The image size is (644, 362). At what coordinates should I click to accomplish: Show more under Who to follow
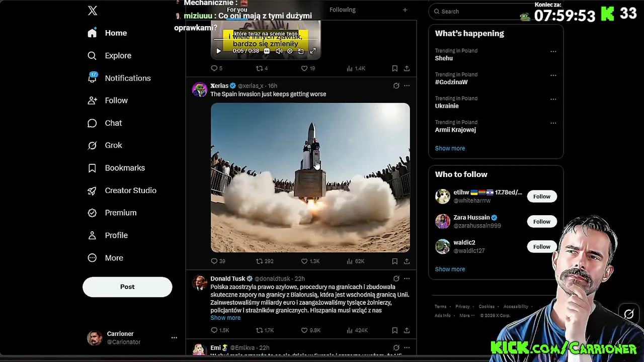click(450, 269)
